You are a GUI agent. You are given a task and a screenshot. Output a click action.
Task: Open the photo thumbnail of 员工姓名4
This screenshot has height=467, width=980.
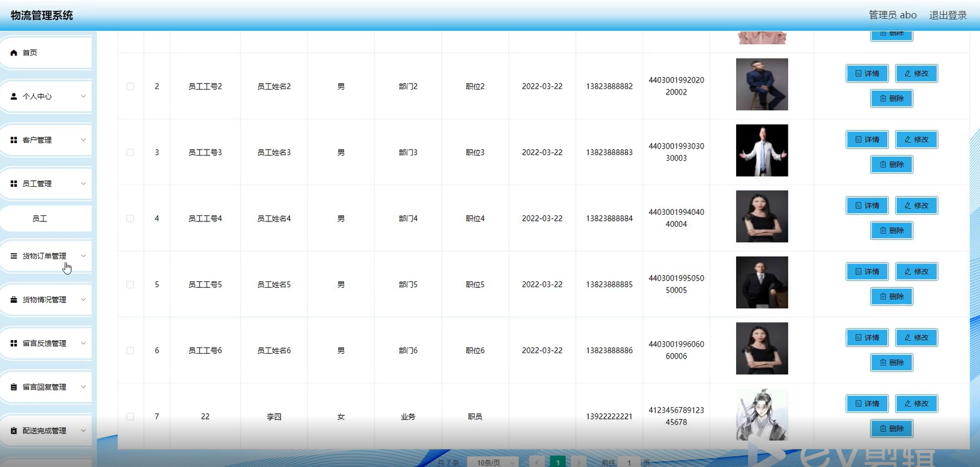point(762,216)
